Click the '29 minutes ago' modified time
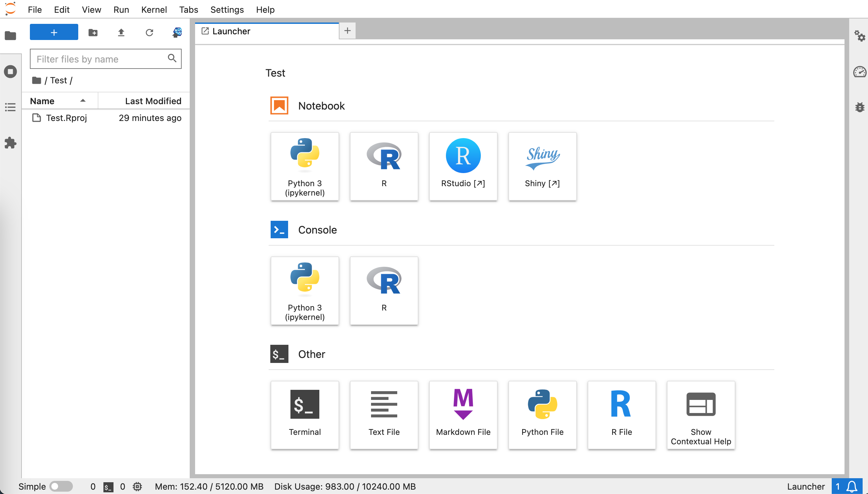This screenshot has height=494, width=868. [x=150, y=118]
